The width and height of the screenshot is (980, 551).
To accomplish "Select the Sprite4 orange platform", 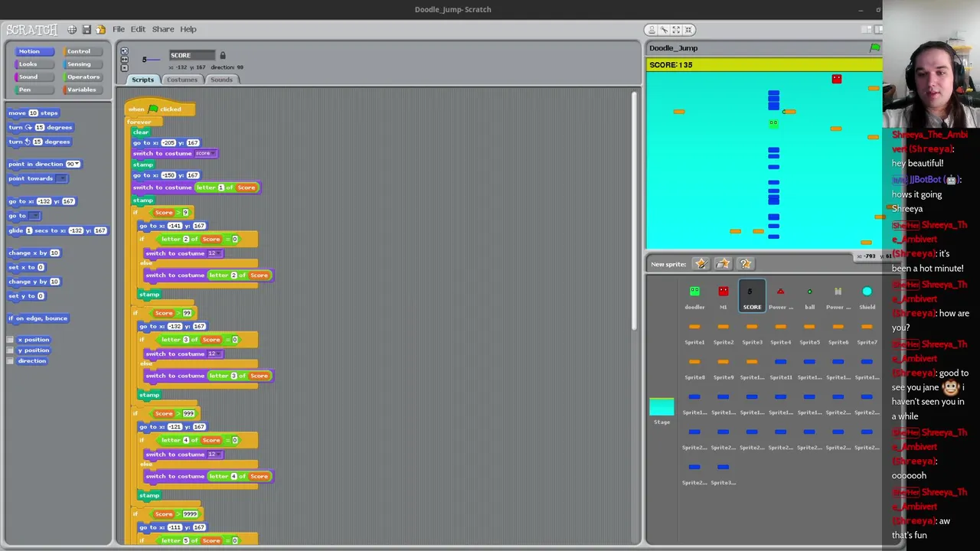I will (780, 333).
